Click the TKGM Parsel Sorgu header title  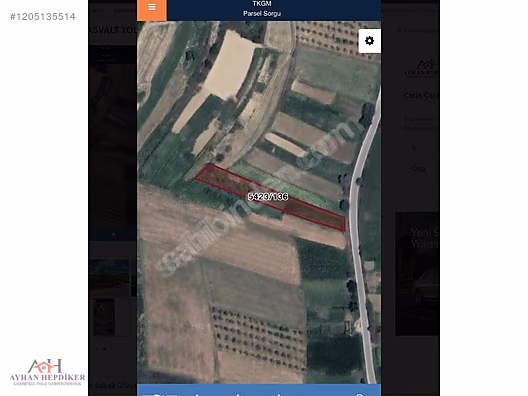[262, 9]
